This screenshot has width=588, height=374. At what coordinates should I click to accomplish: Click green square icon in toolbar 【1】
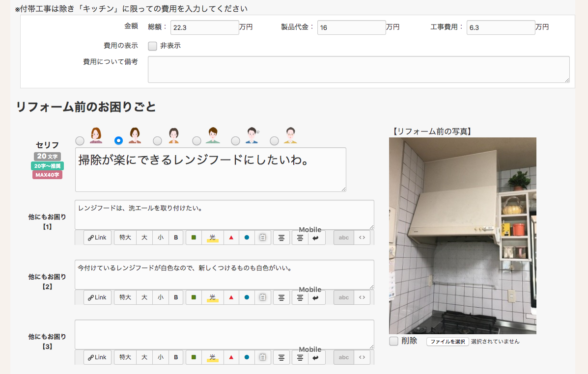coord(194,238)
